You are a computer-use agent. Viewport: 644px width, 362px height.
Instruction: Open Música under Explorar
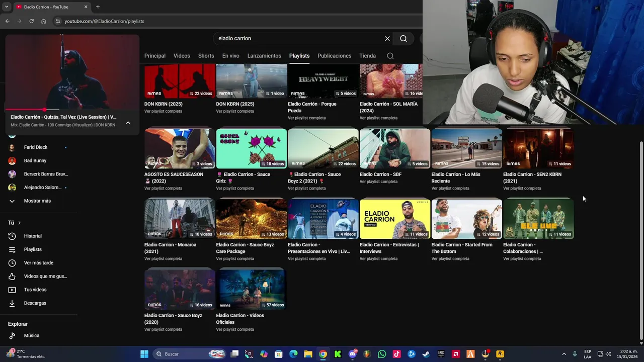pyautogui.click(x=31, y=336)
